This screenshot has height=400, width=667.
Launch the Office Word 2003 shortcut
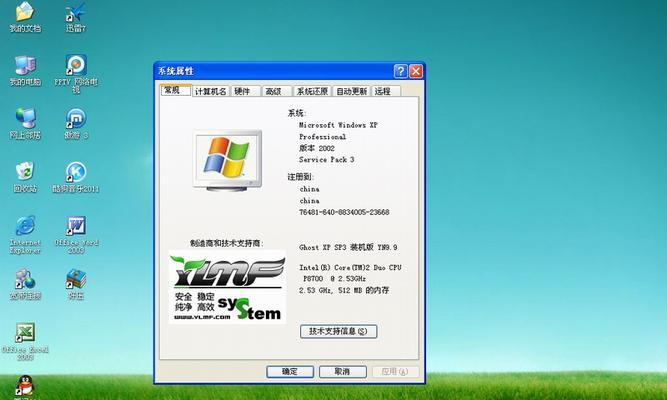pos(77,235)
